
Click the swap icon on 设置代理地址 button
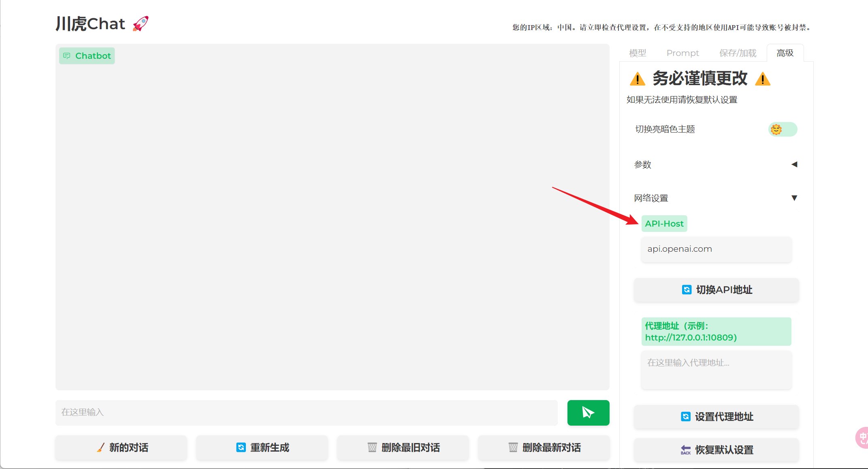coord(685,417)
